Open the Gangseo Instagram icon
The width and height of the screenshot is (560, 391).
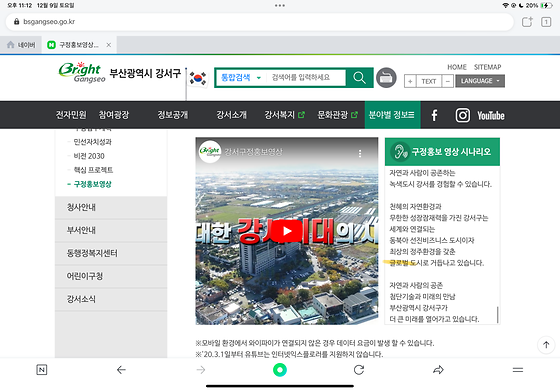(462, 115)
